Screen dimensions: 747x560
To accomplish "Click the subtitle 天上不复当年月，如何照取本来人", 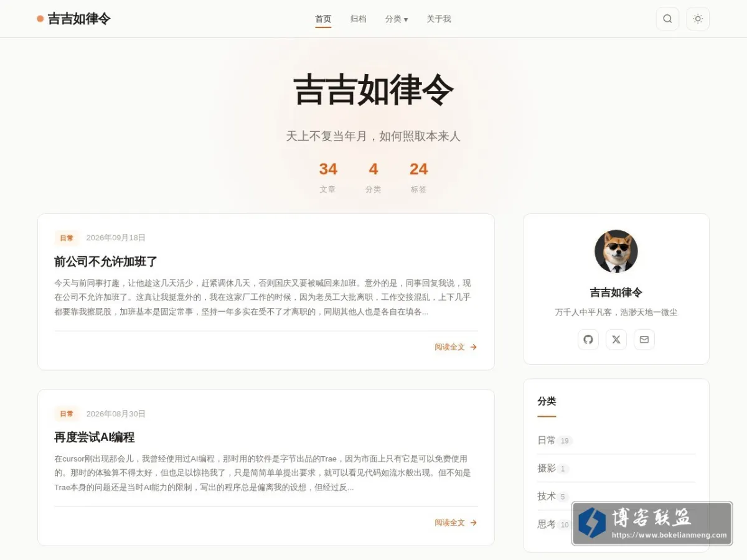I will coord(374,136).
